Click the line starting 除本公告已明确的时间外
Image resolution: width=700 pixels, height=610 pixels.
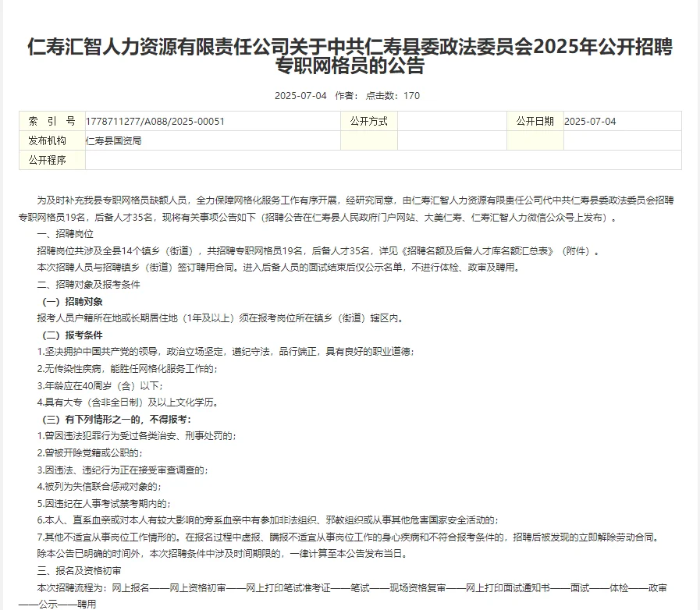pyautogui.click(x=222, y=554)
